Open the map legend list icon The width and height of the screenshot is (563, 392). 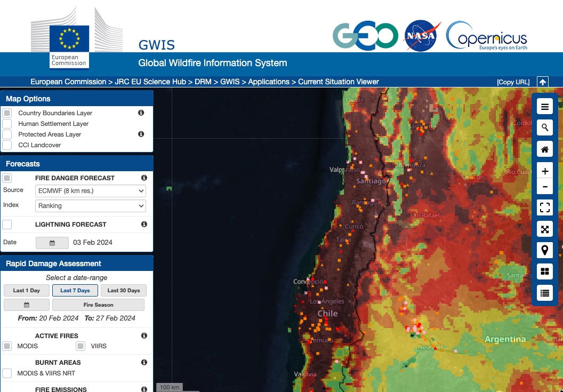[x=544, y=292]
